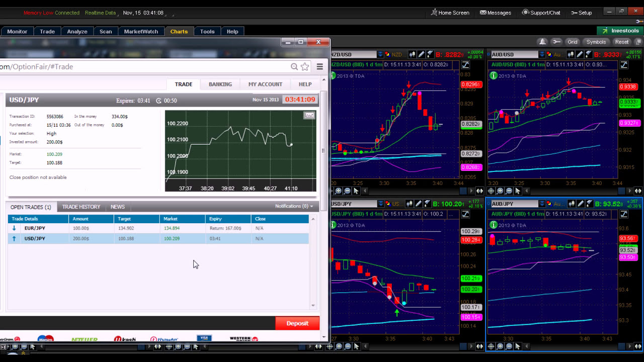Viewport: 644px width, 362px height.
Task: Click the wrench settings icon near Grid
Action: (x=556, y=42)
